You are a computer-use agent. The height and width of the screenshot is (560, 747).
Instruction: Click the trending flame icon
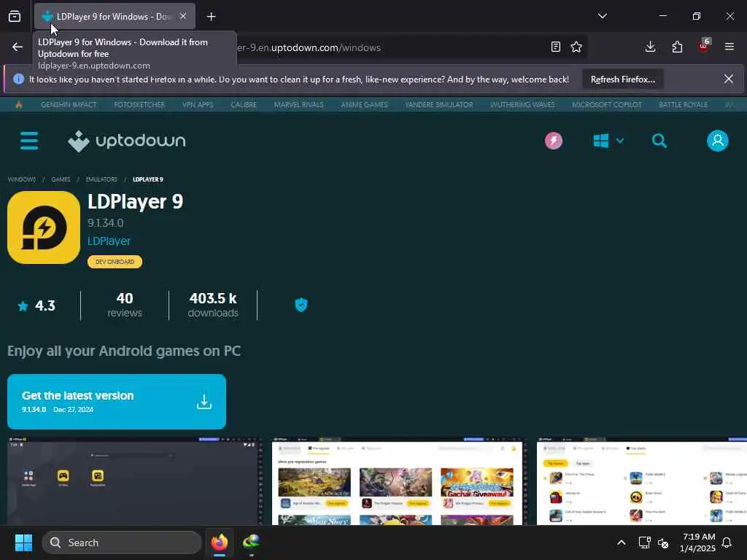[18, 105]
